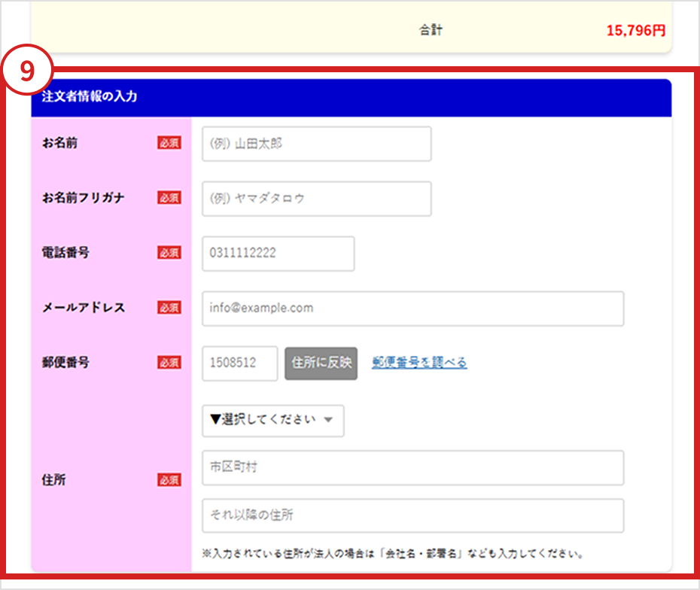Click the 住所 row label
This screenshot has height=590, width=700.
(x=54, y=480)
